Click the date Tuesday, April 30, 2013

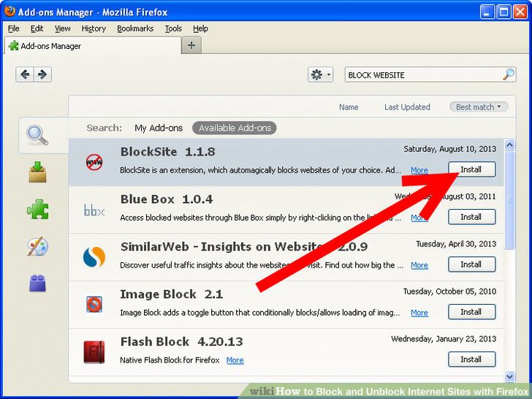[x=456, y=244]
